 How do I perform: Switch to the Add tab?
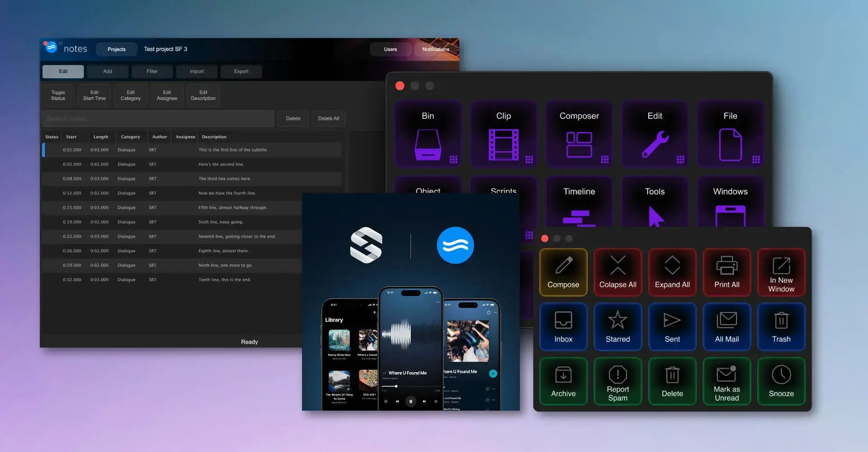(x=107, y=71)
